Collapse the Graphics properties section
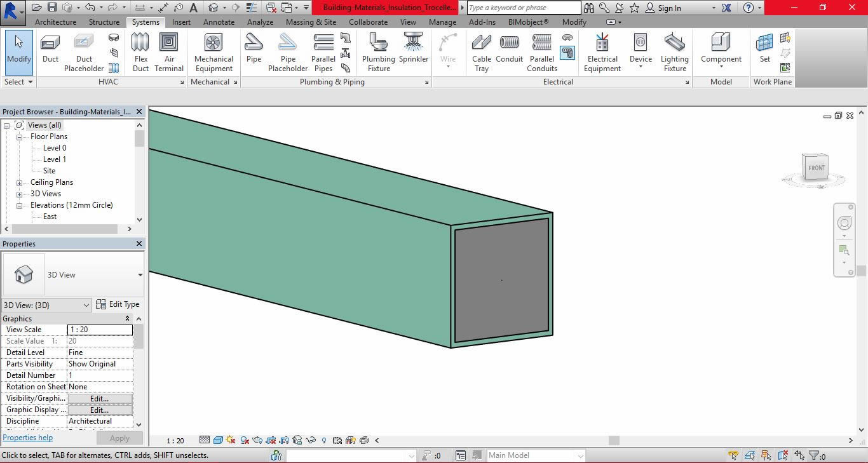 (127, 319)
